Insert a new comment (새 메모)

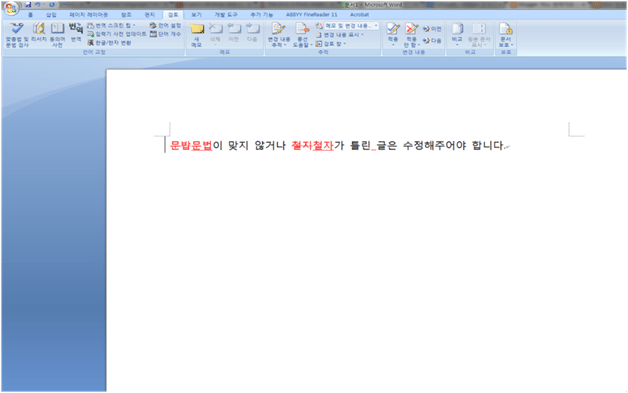197,35
